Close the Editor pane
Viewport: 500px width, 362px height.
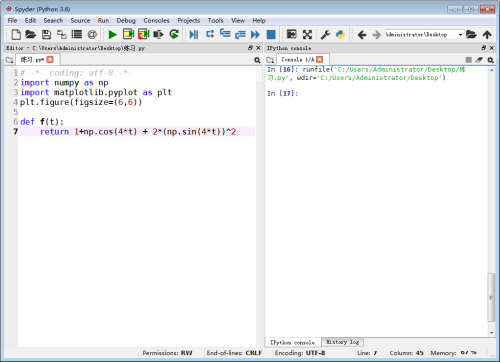click(258, 48)
